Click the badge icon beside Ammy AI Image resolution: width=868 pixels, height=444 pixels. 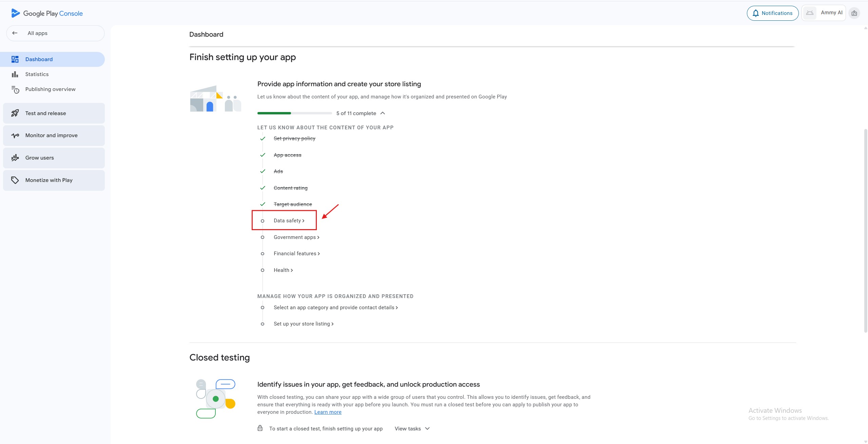click(x=854, y=13)
